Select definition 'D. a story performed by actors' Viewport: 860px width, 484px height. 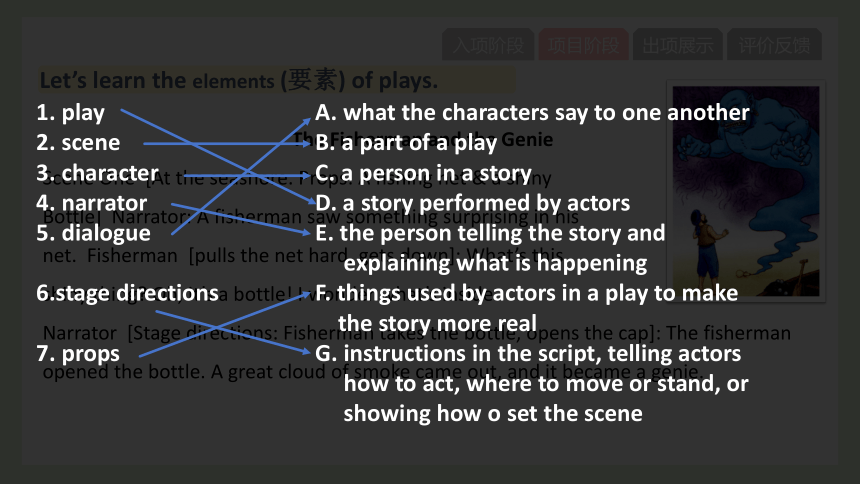point(472,203)
